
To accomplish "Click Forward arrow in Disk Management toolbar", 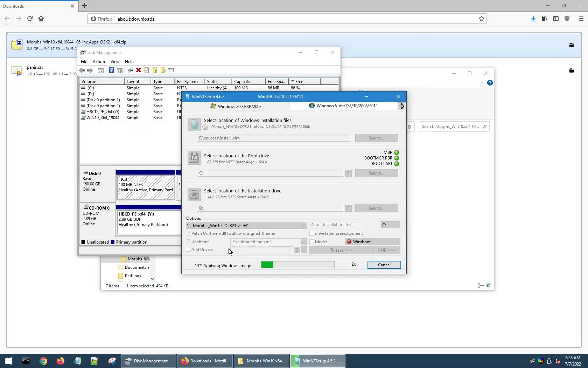I will tap(90, 70).
